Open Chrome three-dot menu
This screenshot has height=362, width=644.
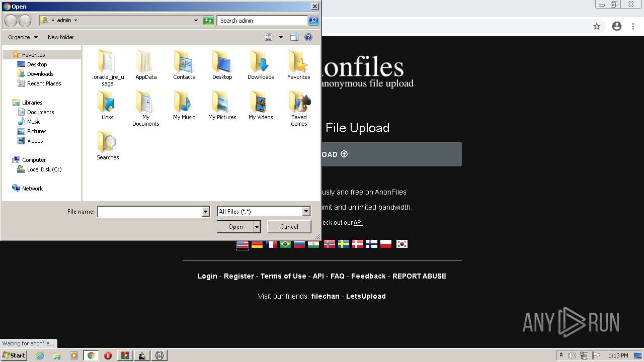pyautogui.click(x=633, y=26)
